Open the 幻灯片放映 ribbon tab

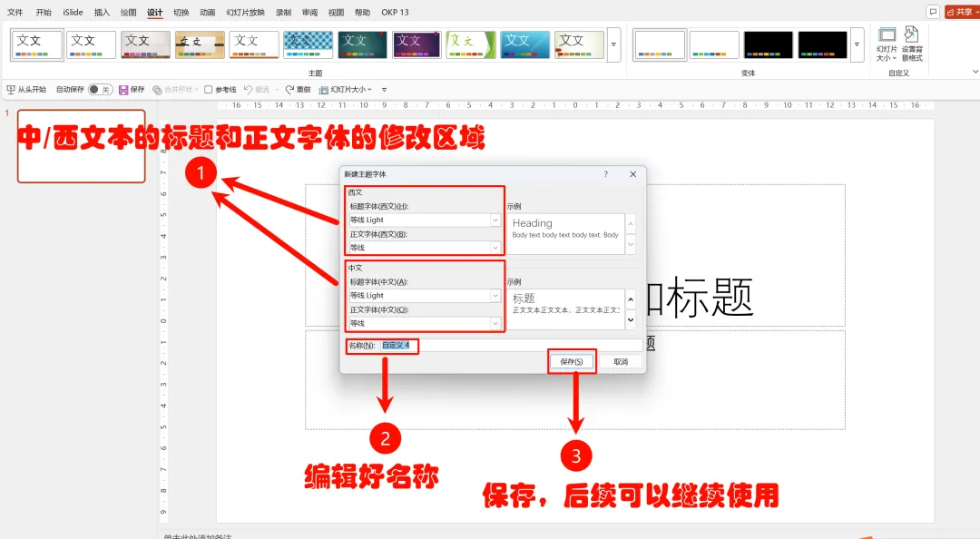(x=246, y=12)
